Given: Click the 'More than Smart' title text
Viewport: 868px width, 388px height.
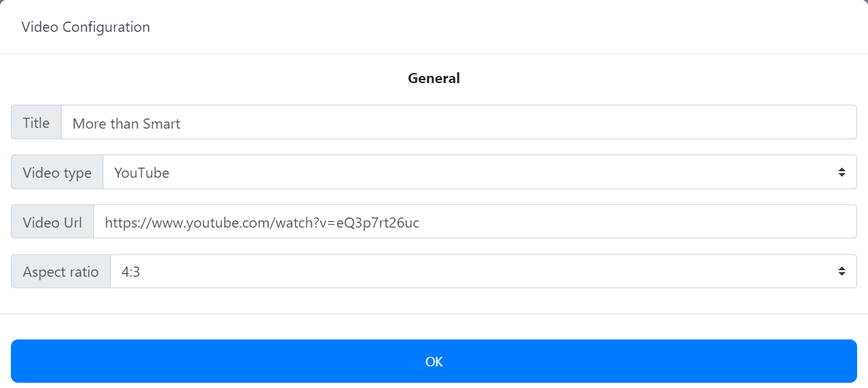Looking at the screenshot, I should tap(127, 124).
